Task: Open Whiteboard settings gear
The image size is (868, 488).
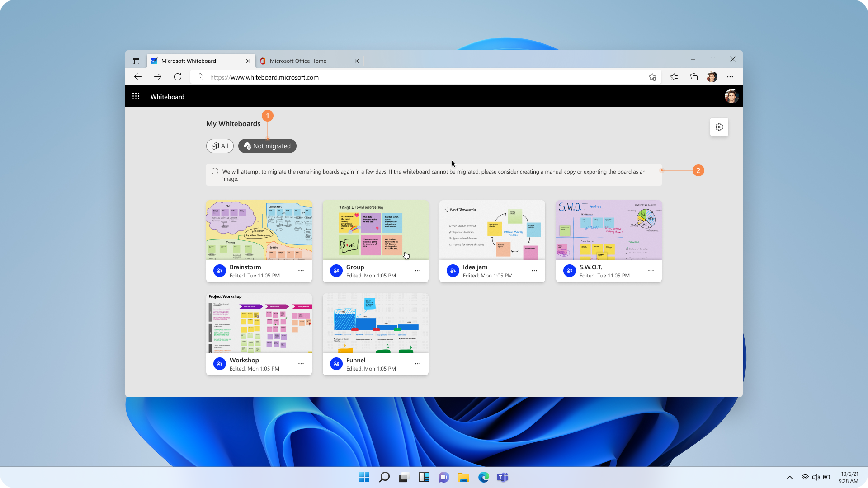Action: 719,127
